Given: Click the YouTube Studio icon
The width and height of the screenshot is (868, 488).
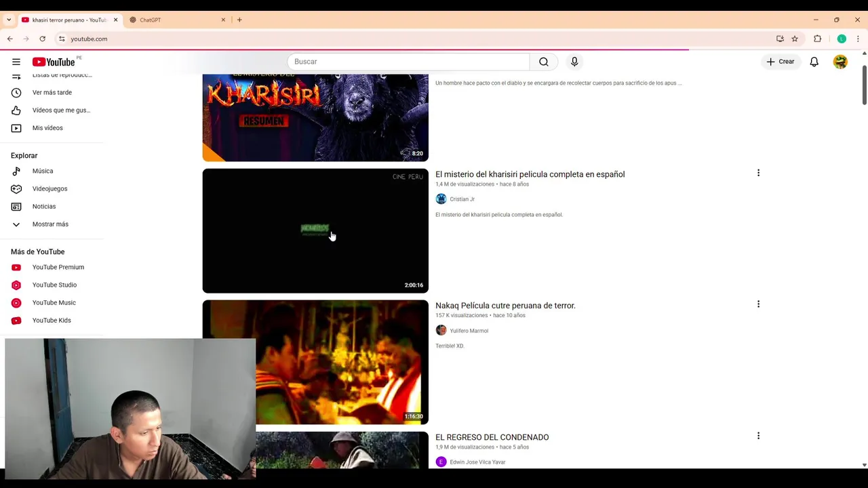Looking at the screenshot, I should pos(16,285).
